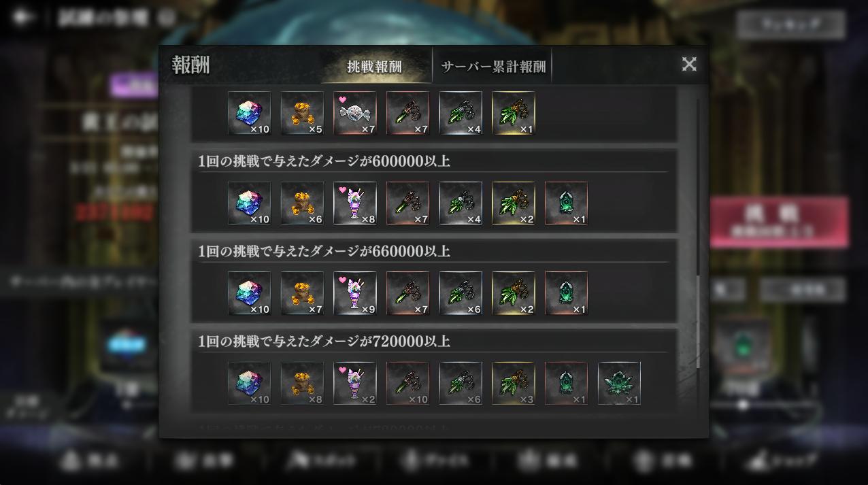The width and height of the screenshot is (868, 485).
Task: Open the サーバー累計報酬 tab
Action: point(493,66)
